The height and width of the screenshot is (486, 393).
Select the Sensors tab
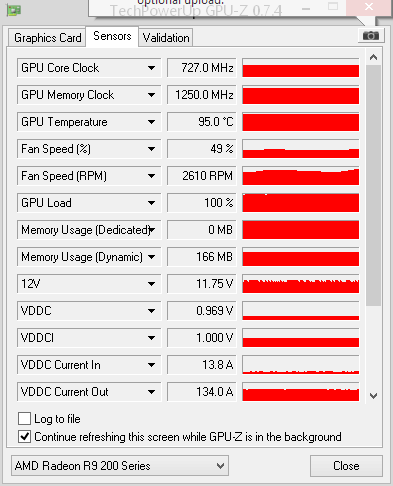[x=112, y=36]
